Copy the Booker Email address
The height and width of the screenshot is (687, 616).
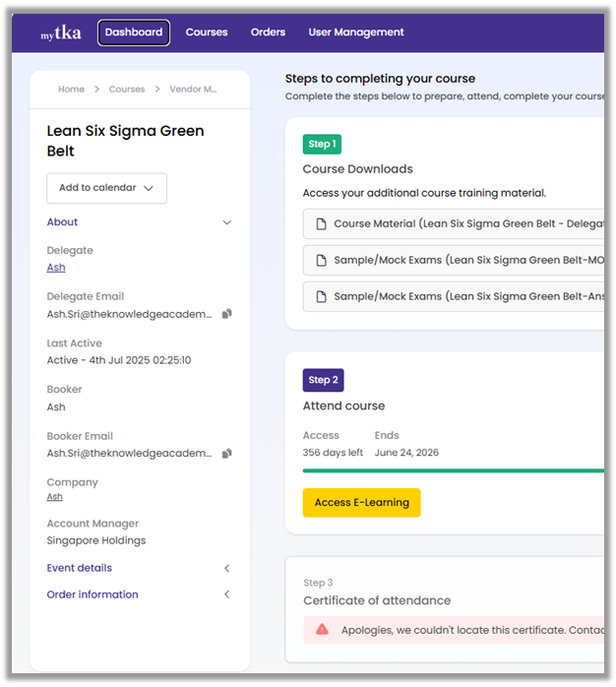227,454
